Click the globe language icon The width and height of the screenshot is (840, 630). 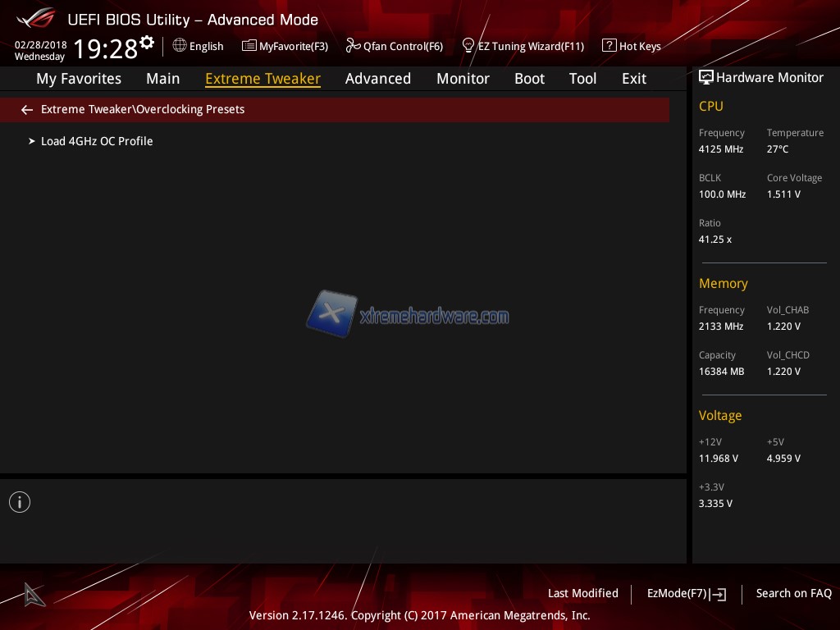point(180,46)
